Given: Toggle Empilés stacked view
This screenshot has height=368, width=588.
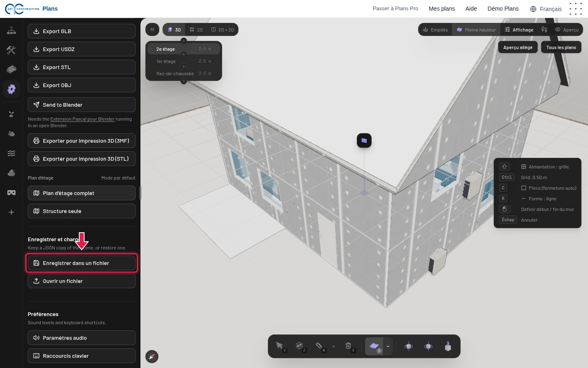Looking at the screenshot, I should tap(435, 29).
